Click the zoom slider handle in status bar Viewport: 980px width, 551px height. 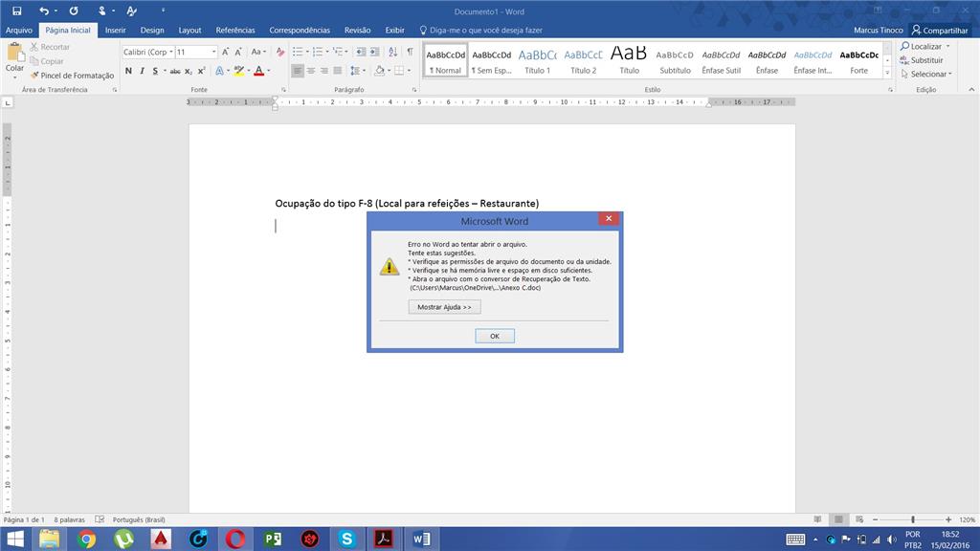(912, 519)
